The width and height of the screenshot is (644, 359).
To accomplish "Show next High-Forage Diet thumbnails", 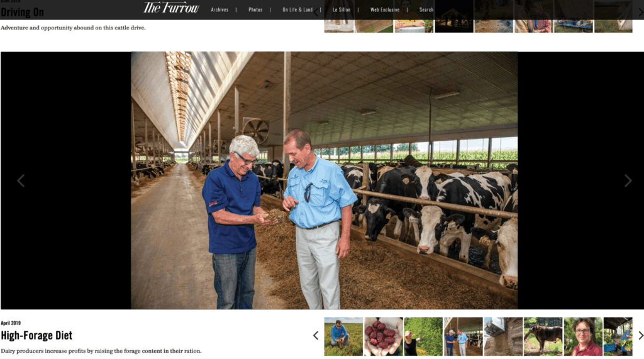I will 640,336.
